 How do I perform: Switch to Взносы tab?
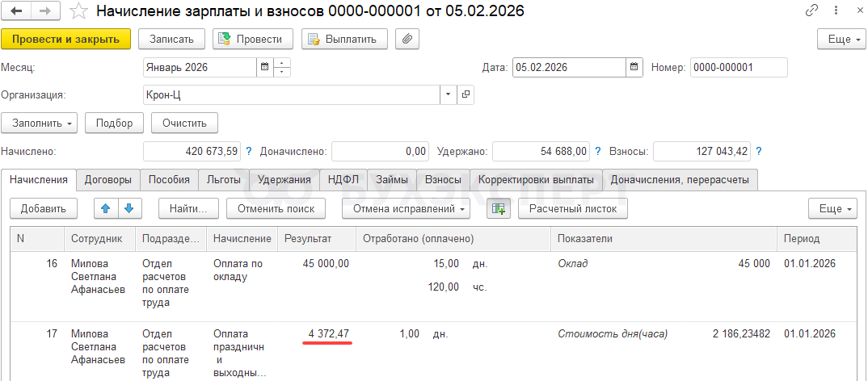(x=443, y=180)
